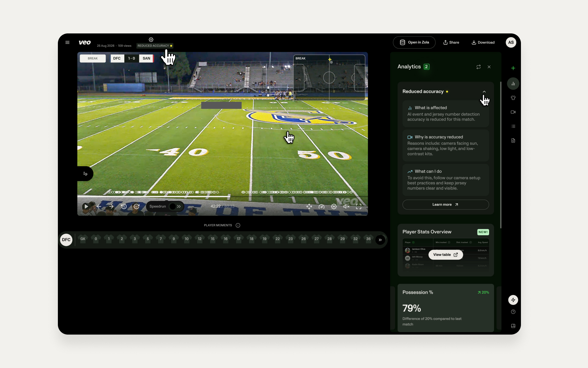Click the lightning bolt quick action icon
Image resolution: width=588 pixels, height=368 pixels.
click(513, 300)
